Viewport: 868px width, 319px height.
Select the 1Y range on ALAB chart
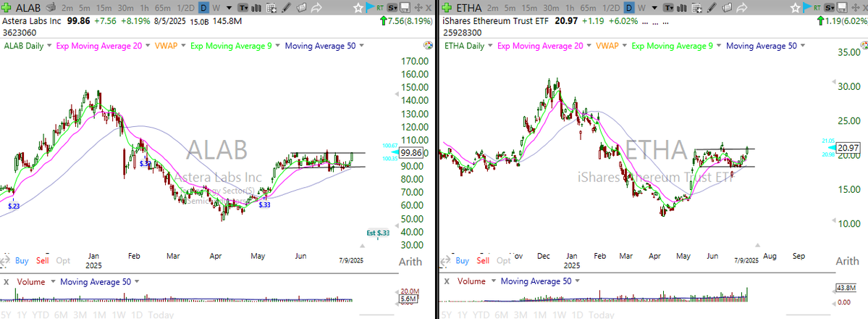[x=22, y=315]
